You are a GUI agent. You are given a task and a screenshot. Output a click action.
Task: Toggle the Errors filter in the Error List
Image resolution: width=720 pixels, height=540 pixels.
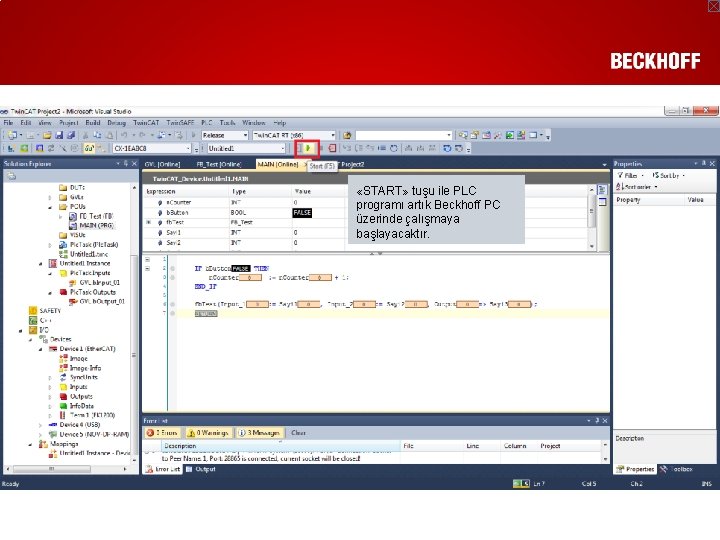163,433
